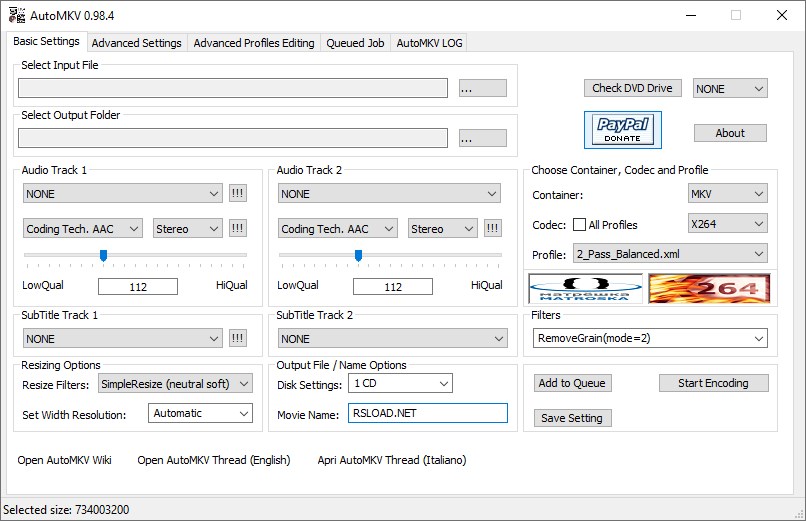806x521 pixels.
Task: Click the '!!!' button beside Audio Track 1 source
Action: 237,194
